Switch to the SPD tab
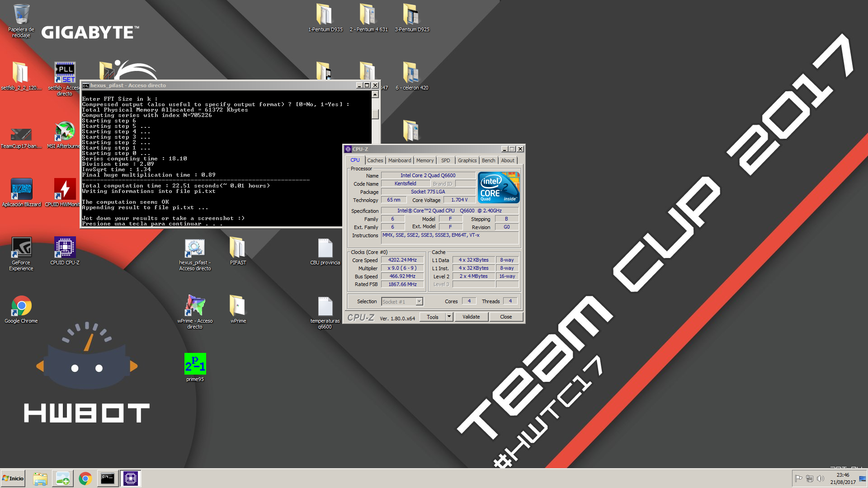Viewport: 868px width, 488px height. [x=446, y=160]
